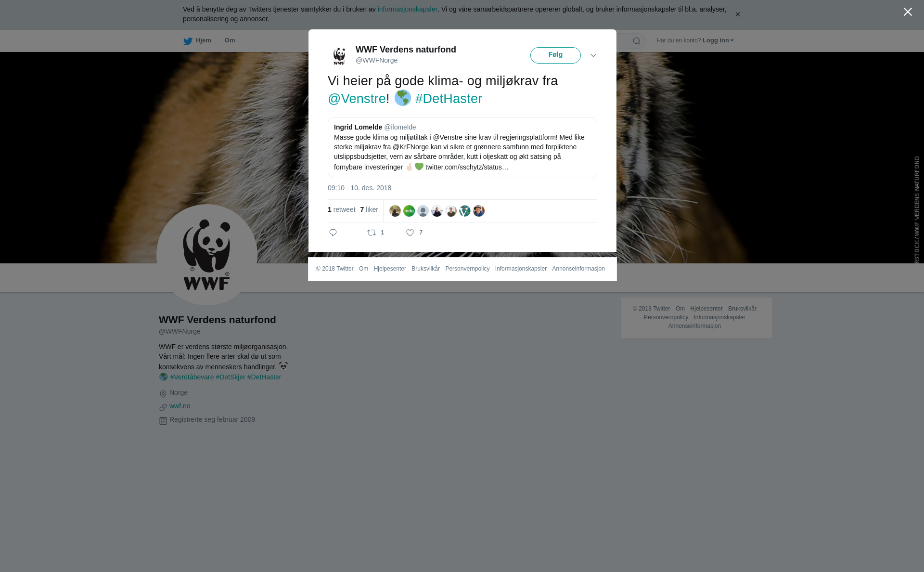
Task: Click the Twitter bird Hjem icon
Action: (188, 41)
